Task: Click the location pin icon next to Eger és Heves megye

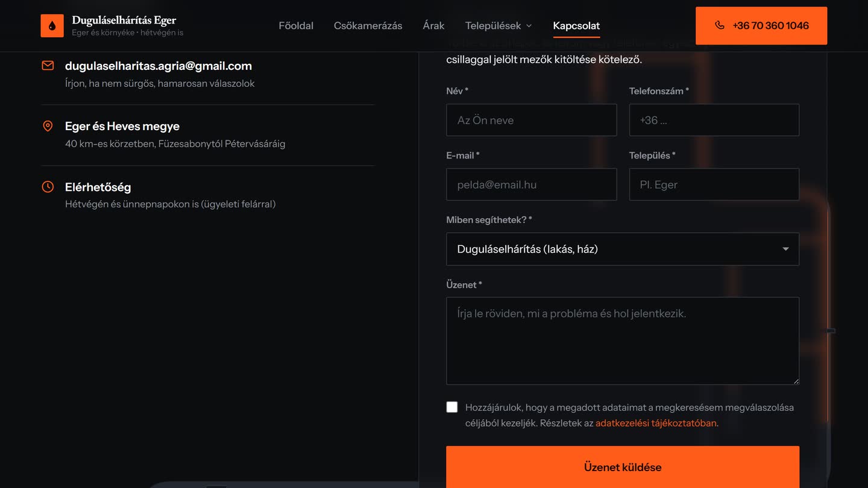Action: pyautogui.click(x=48, y=126)
